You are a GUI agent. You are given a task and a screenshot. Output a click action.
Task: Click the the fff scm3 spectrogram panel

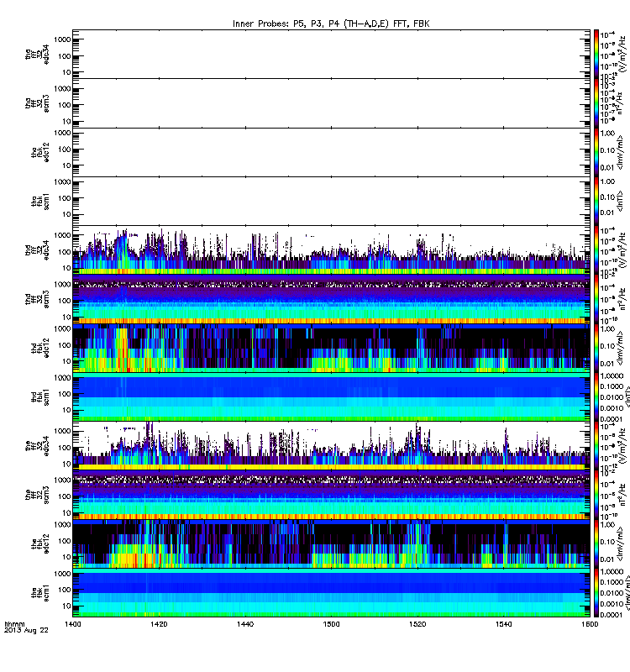click(x=331, y=495)
